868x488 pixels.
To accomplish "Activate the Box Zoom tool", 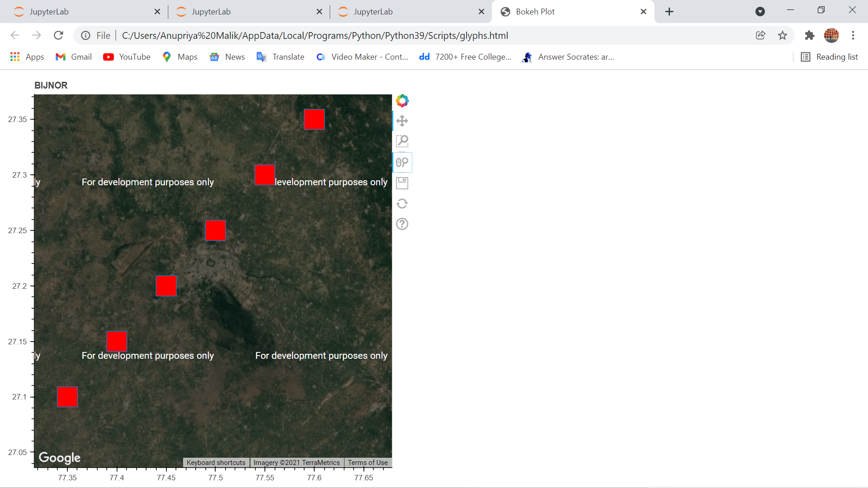I will 402,141.
